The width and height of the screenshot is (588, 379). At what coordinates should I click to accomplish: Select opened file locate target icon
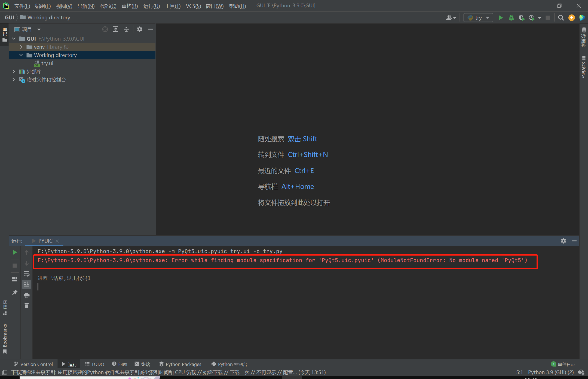pos(105,29)
